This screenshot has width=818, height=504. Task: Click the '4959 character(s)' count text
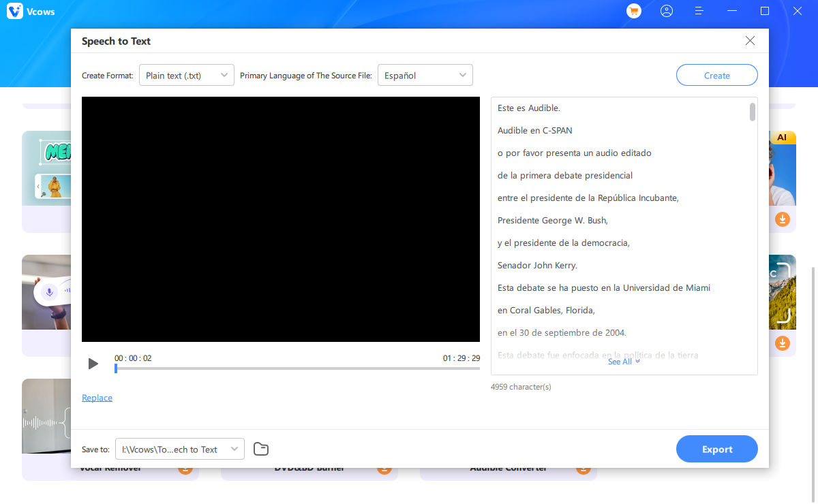click(521, 387)
